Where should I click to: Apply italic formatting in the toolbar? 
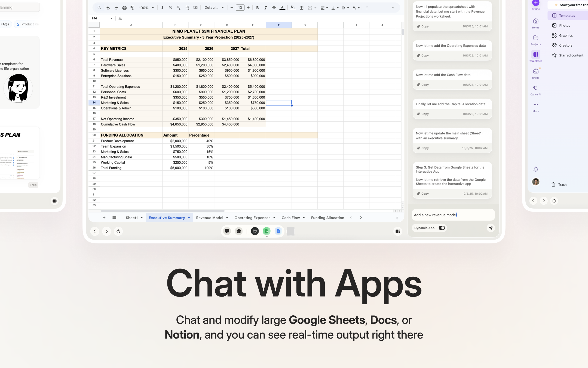(266, 7)
